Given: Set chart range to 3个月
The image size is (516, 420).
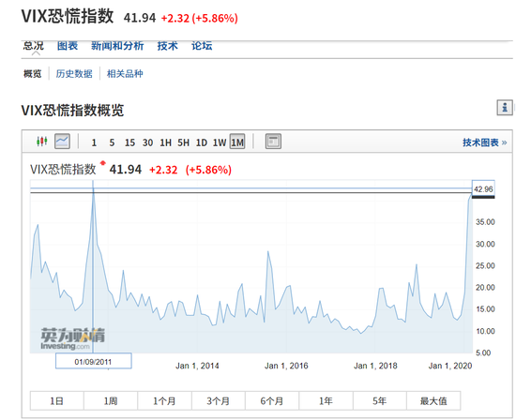Looking at the screenshot, I should tap(219, 400).
